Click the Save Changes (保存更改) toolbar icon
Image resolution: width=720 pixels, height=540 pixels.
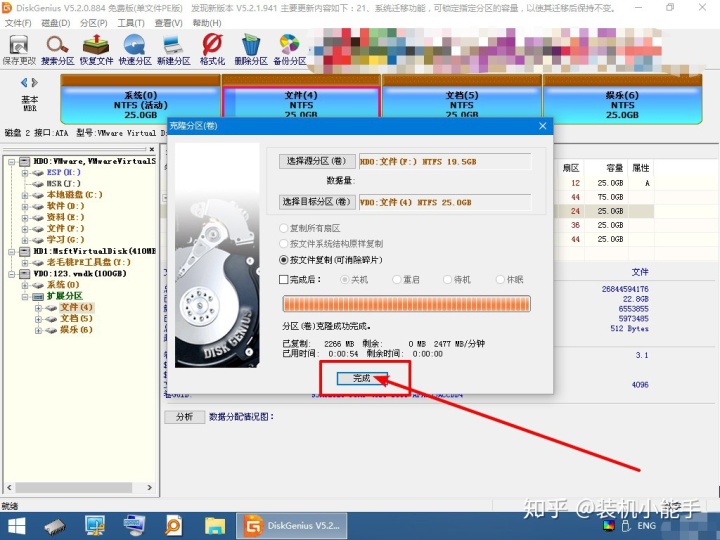(x=19, y=50)
